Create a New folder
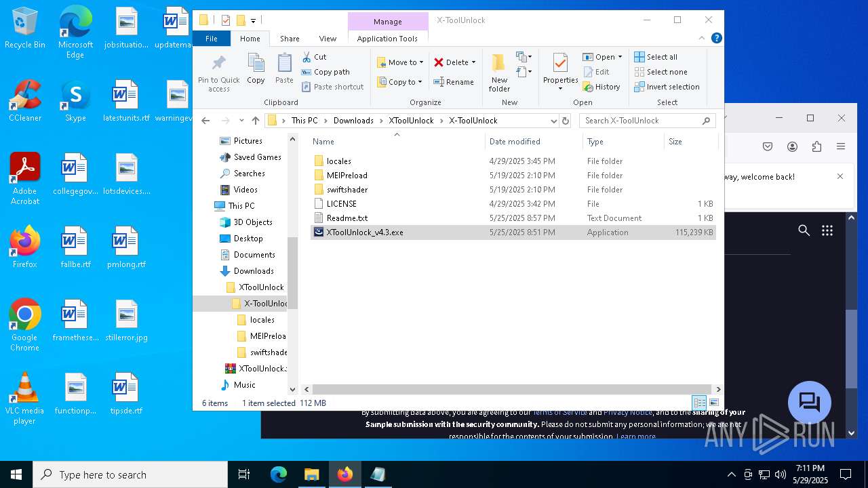This screenshot has height=488, width=868. click(x=499, y=73)
